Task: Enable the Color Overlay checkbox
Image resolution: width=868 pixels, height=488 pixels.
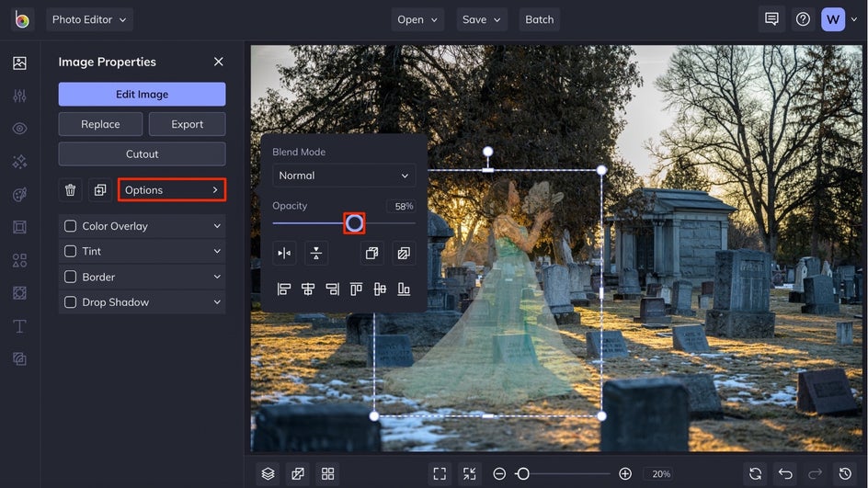Action: tap(71, 226)
